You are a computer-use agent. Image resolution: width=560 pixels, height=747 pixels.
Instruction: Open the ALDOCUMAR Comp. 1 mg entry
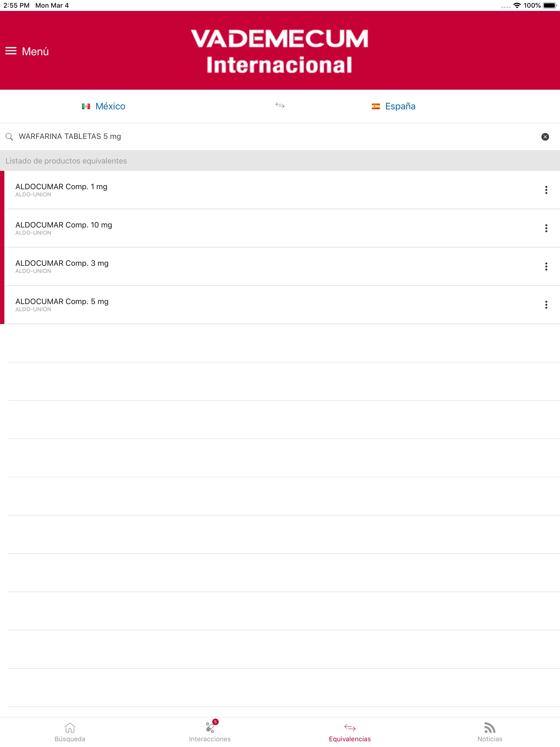tap(61, 189)
